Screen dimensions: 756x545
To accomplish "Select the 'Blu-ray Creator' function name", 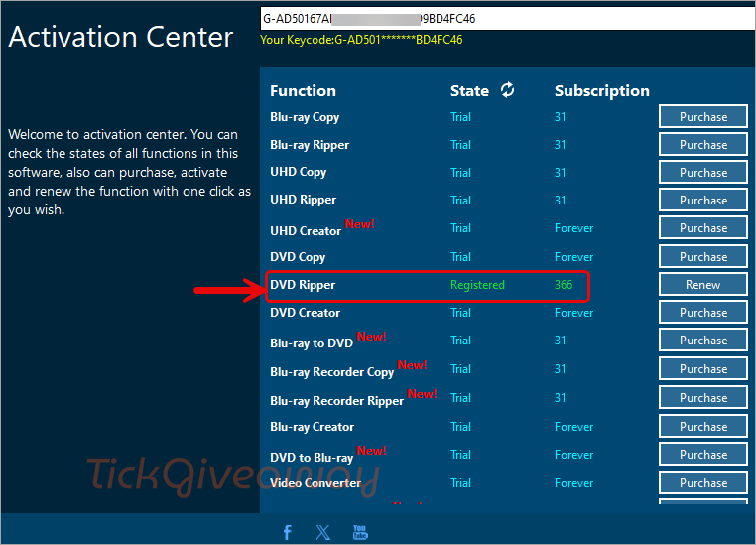I will pos(312,427).
